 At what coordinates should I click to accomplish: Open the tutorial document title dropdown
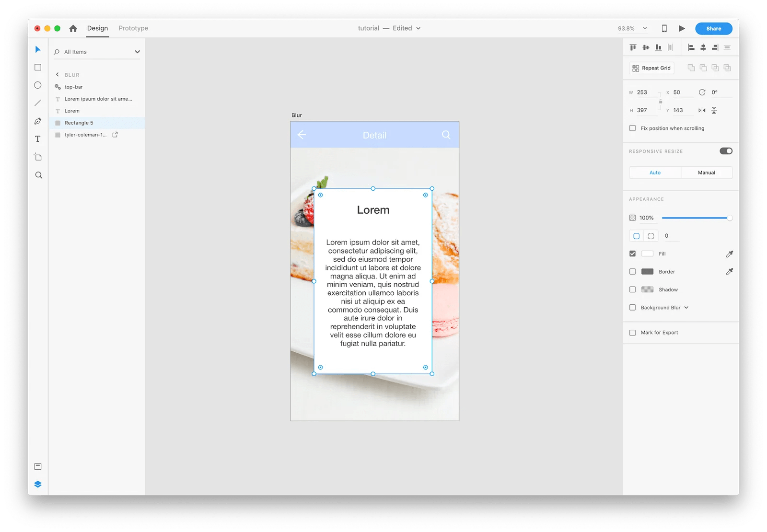(x=418, y=28)
